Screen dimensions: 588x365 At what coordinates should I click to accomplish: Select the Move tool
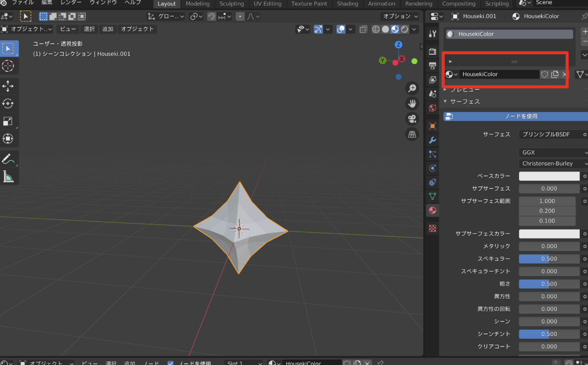point(9,86)
